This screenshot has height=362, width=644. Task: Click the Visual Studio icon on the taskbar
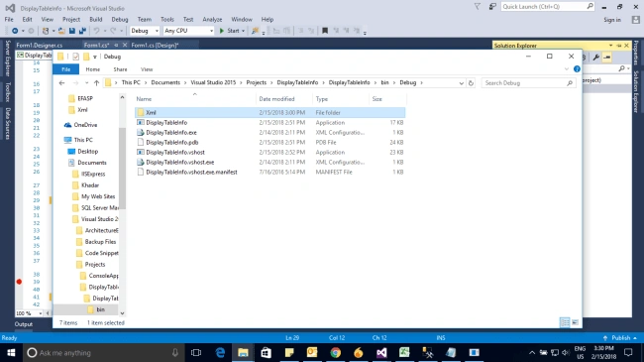(381, 352)
